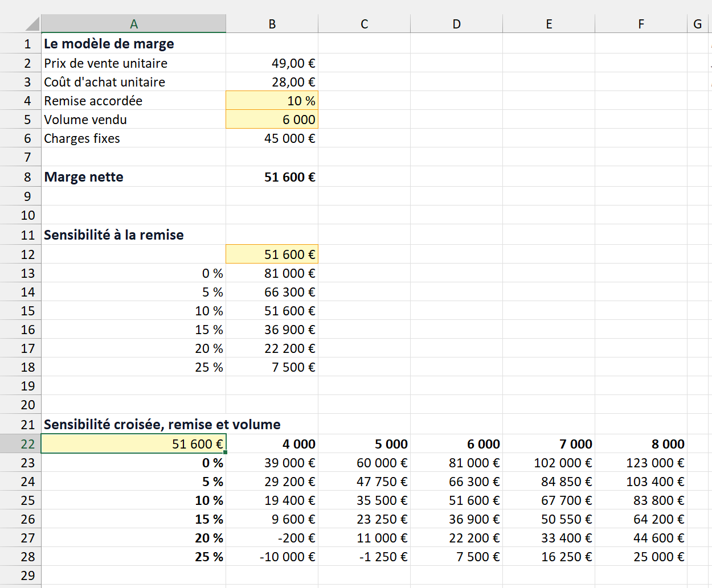Select the "Prix de vente unitaire" label
Viewport: 712px width, 588px height.
click(106, 63)
